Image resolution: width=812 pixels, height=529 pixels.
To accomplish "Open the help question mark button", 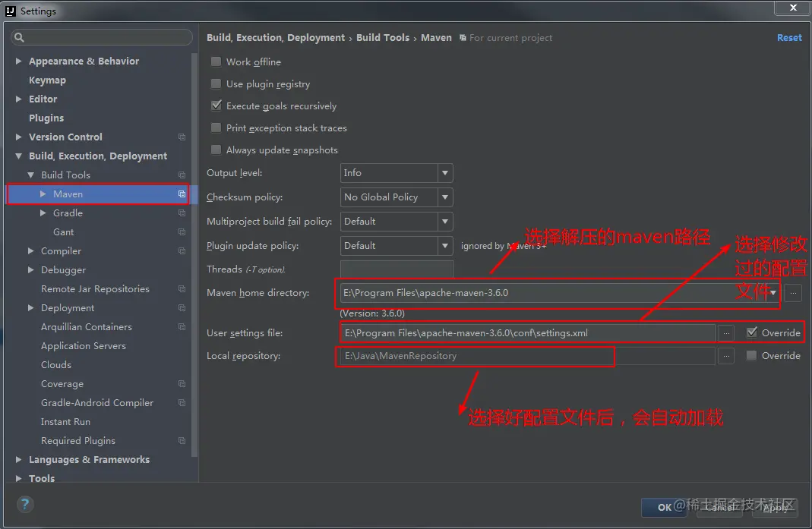I will (25, 504).
